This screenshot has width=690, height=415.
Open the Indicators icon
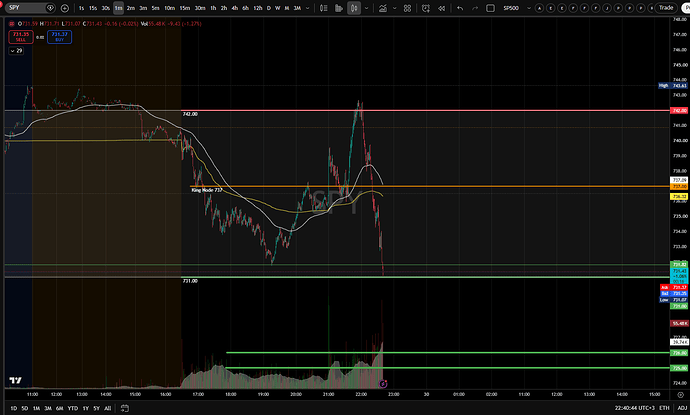pos(383,8)
